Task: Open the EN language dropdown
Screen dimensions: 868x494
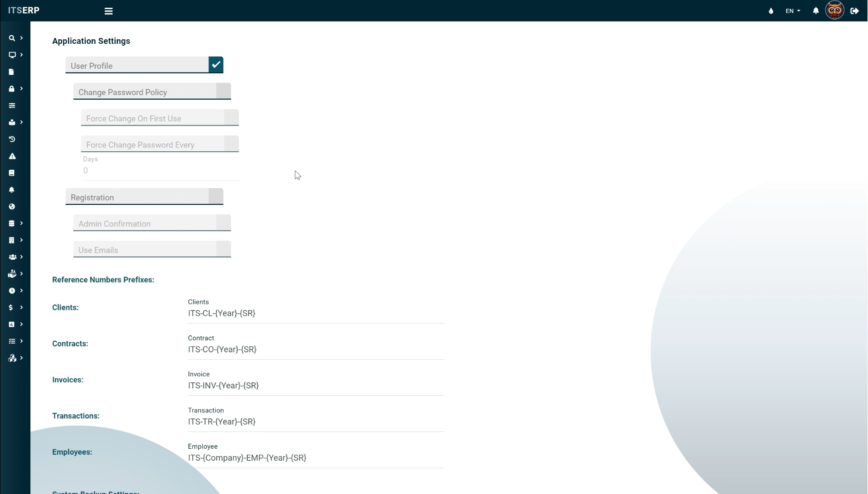Action: point(792,11)
